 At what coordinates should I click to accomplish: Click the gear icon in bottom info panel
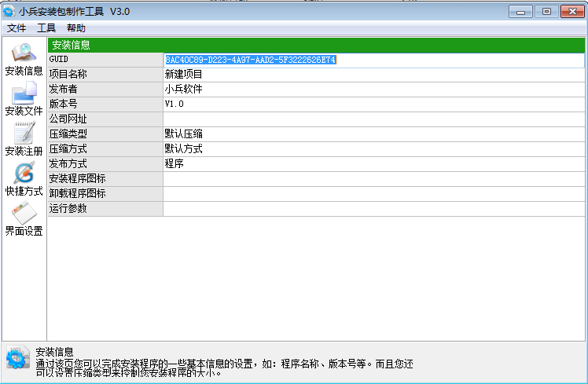17,357
